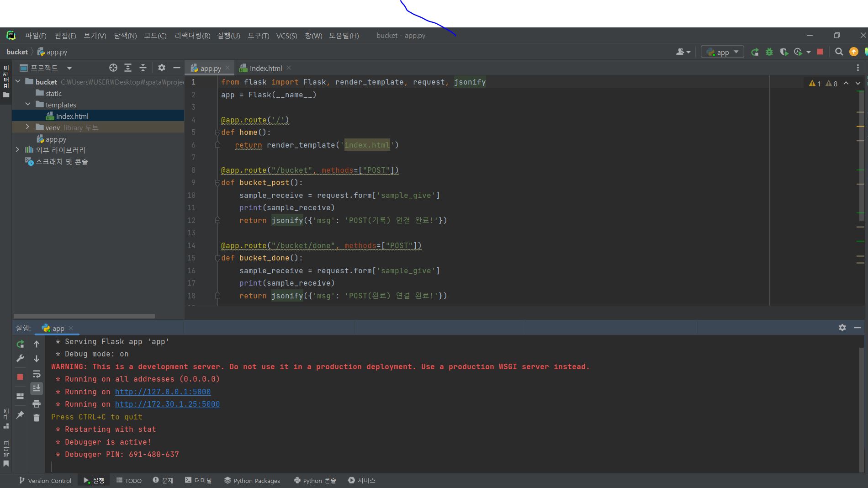868x488 pixels.
Task: Expand all in Project panel
Action: point(128,68)
